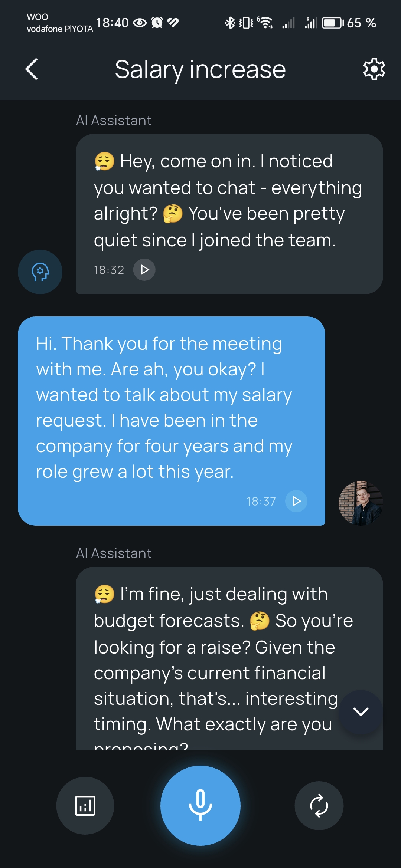The width and height of the screenshot is (401, 868).
Task: Tap the refresh conversation icon
Action: (x=319, y=805)
